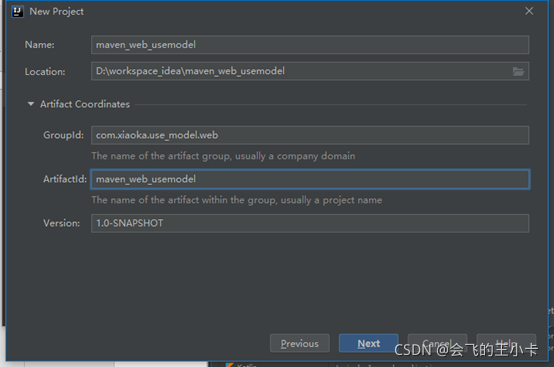Click the Location path field
The height and width of the screenshot is (367, 554).
[310, 71]
